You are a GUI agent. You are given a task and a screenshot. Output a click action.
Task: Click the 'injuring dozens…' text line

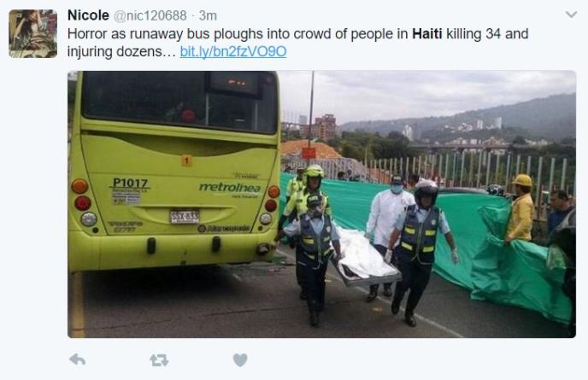121,51
